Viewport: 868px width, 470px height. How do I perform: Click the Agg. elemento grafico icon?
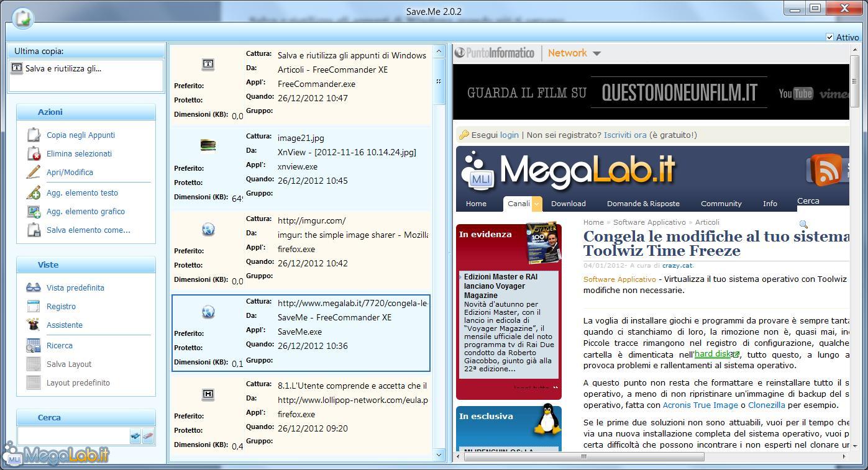(x=34, y=212)
